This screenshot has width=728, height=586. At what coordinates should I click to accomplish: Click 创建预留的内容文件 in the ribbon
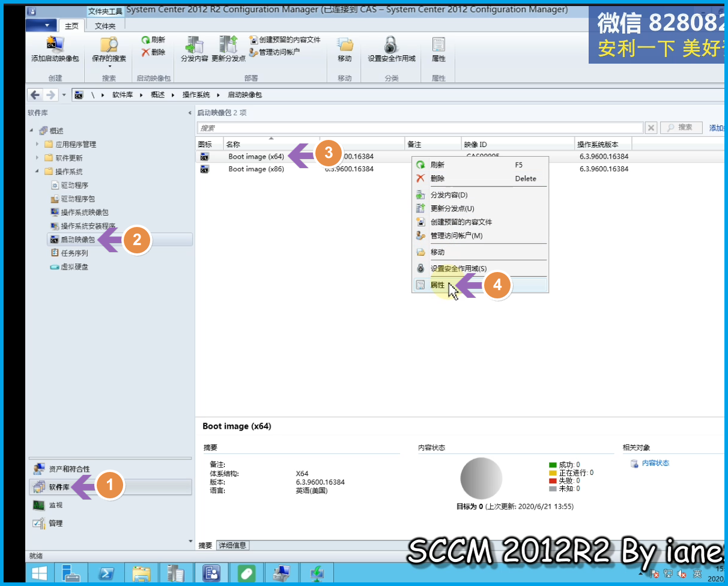pyautogui.click(x=285, y=40)
